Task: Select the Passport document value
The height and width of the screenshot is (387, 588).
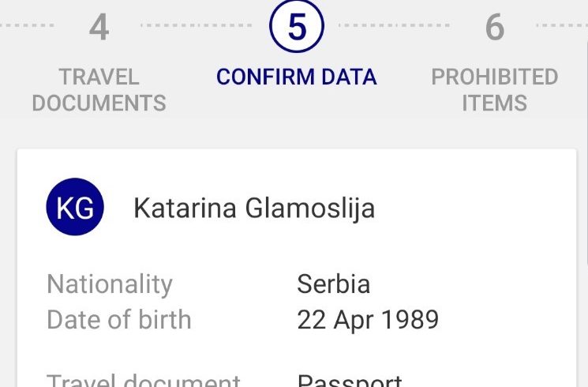Action: click(x=350, y=380)
